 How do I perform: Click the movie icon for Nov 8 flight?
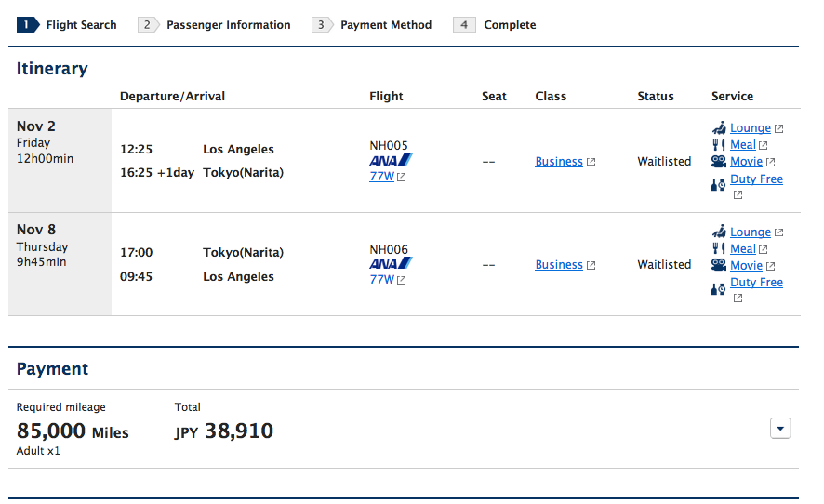(719, 266)
